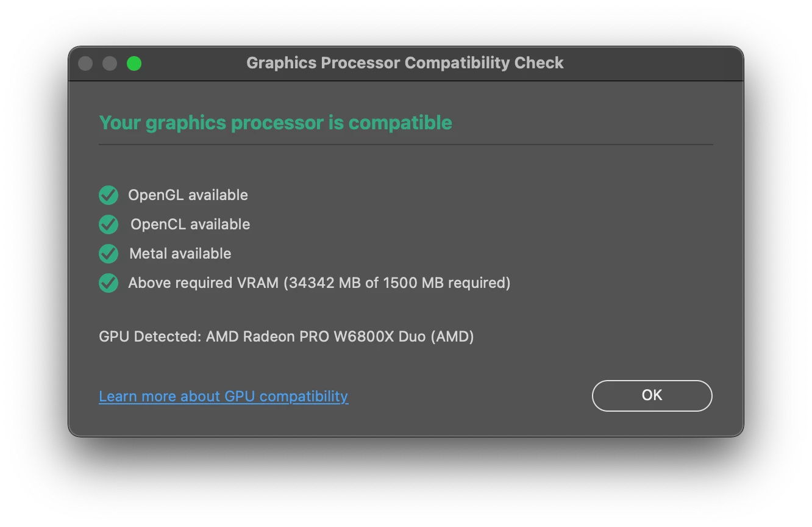
Task: Click the checkmark icon next to Metal available
Action: tap(109, 254)
